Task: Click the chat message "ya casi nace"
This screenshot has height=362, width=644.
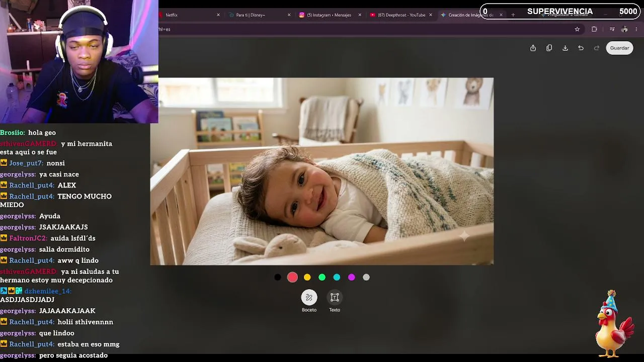Action: tap(59, 174)
